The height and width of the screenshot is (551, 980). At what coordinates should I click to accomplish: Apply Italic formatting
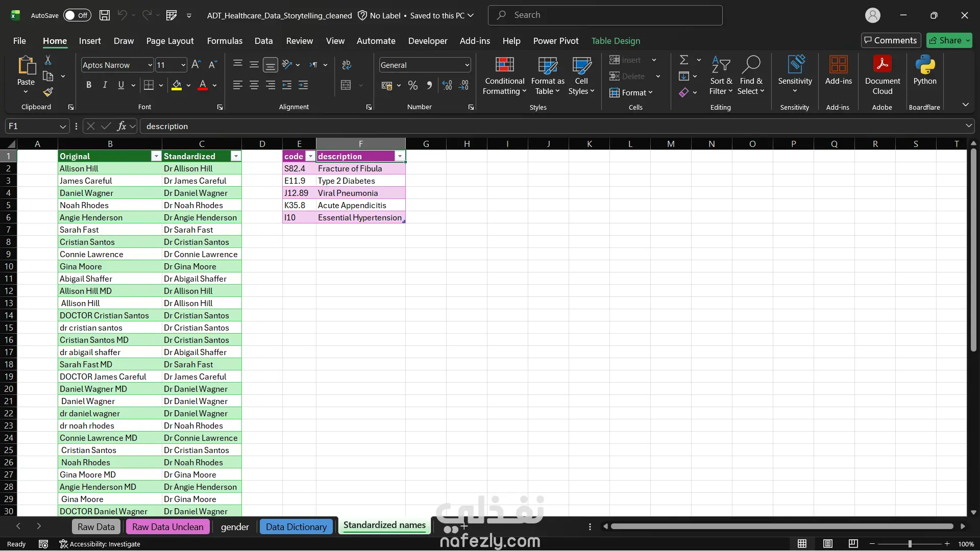coord(105,85)
